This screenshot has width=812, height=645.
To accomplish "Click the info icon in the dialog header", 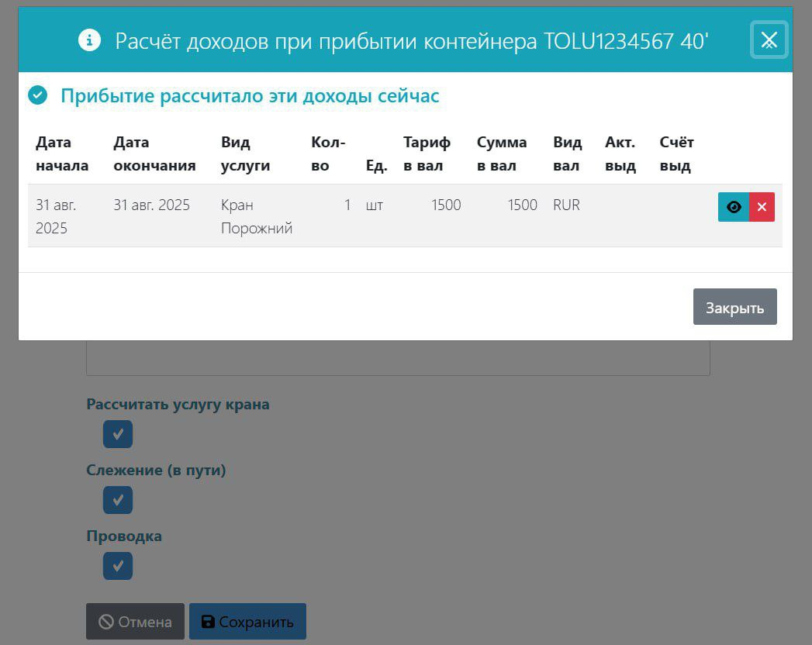I will pos(90,40).
